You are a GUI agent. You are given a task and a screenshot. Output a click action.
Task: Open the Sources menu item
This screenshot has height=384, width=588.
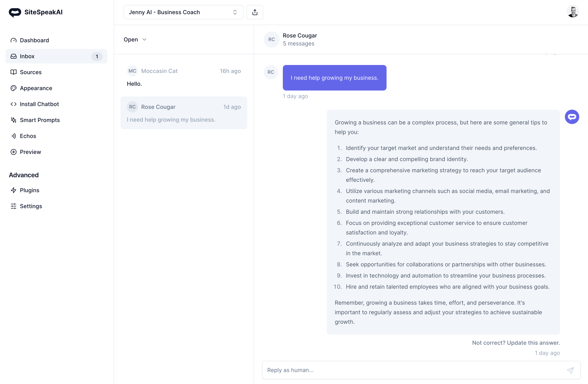click(x=31, y=72)
